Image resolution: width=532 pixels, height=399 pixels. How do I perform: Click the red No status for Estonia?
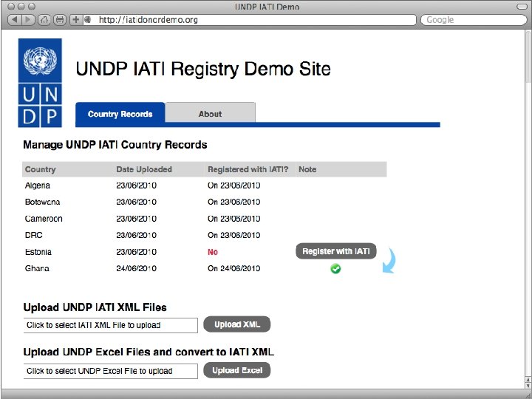pos(213,252)
